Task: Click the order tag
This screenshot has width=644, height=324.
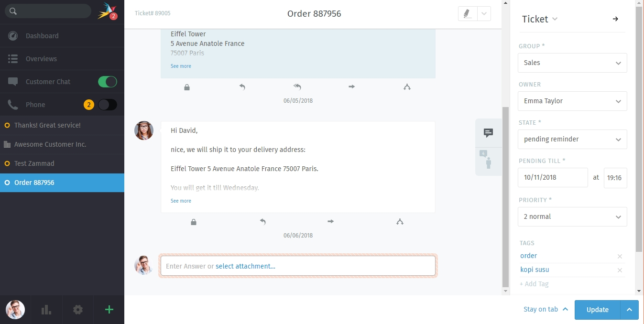Action: pyautogui.click(x=528, y=256)
